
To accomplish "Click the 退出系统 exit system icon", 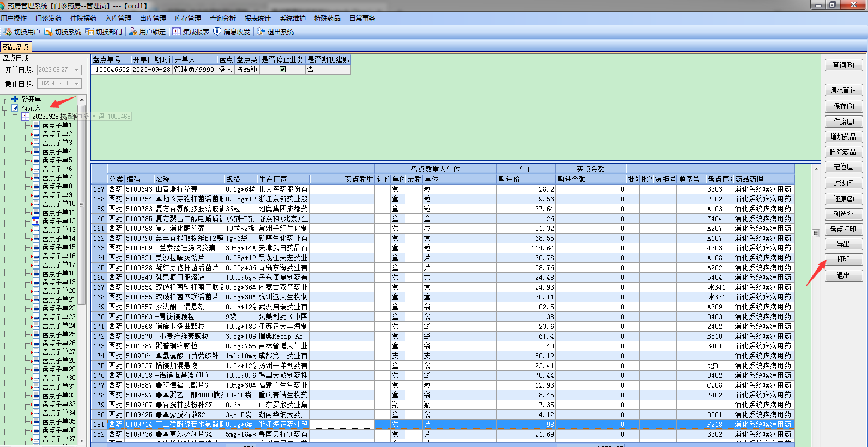I will 260,32.
